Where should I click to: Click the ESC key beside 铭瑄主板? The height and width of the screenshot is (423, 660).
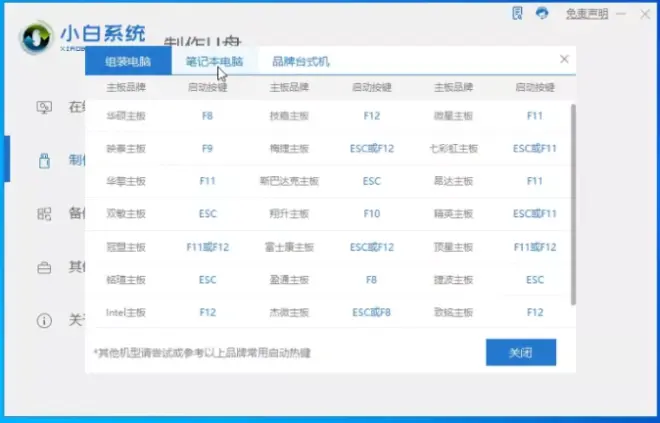208,280
